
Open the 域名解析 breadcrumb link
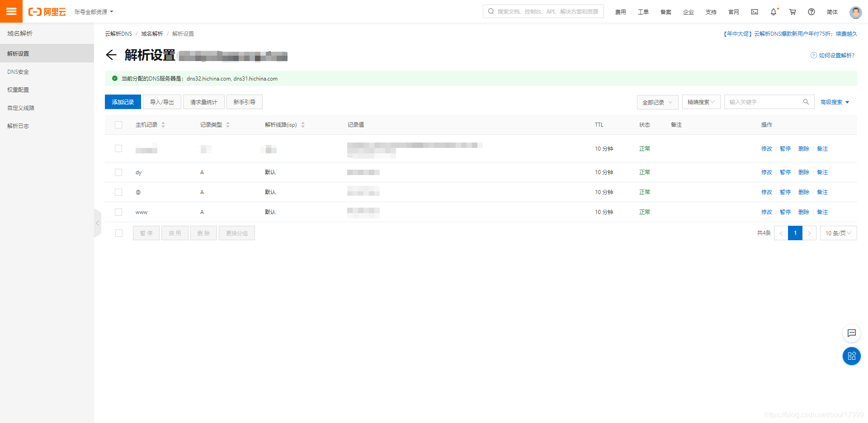click(152, 34)
